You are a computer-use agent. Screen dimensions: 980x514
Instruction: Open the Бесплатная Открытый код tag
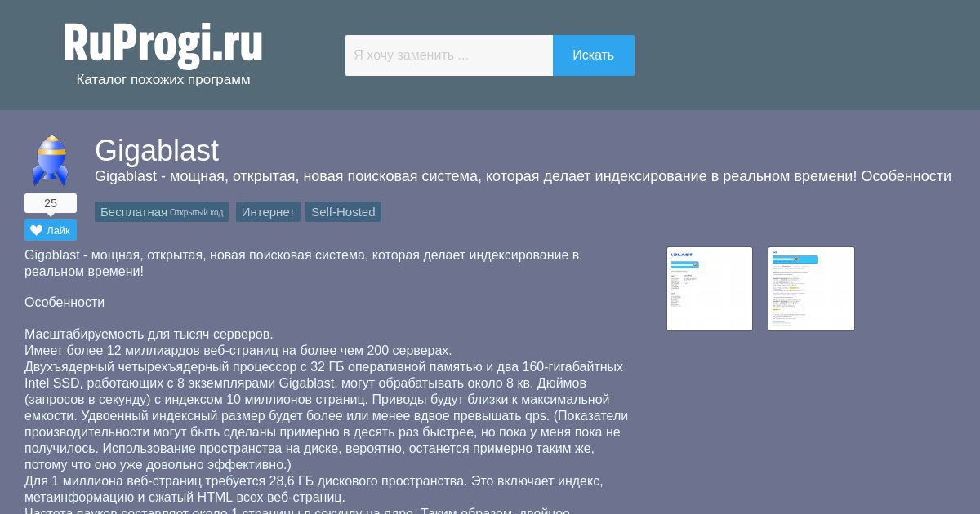162,212
